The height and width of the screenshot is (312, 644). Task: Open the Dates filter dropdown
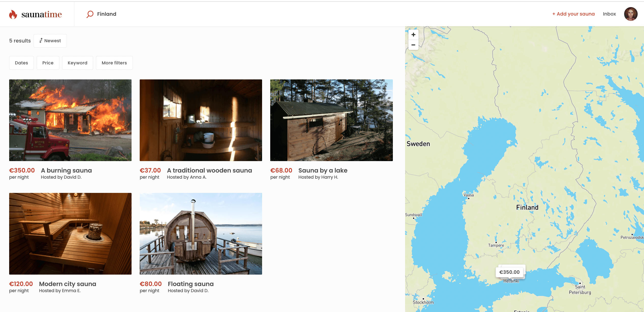[21, 63]
